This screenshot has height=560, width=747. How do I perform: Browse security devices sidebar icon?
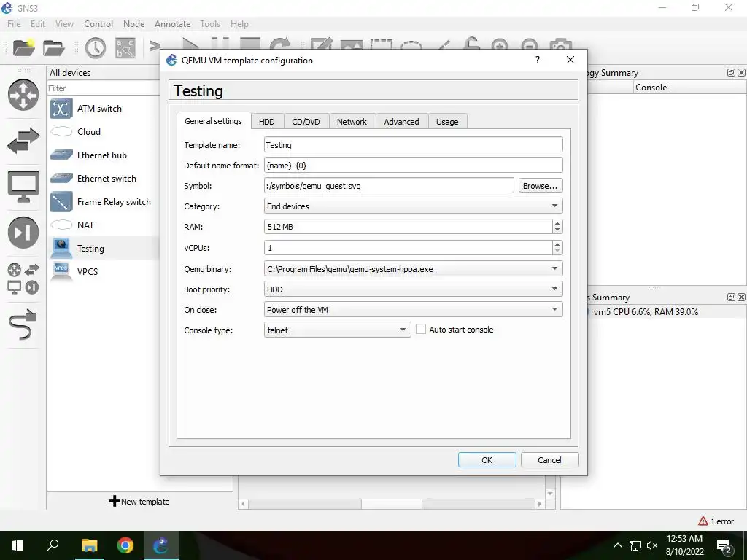[23, 232]
